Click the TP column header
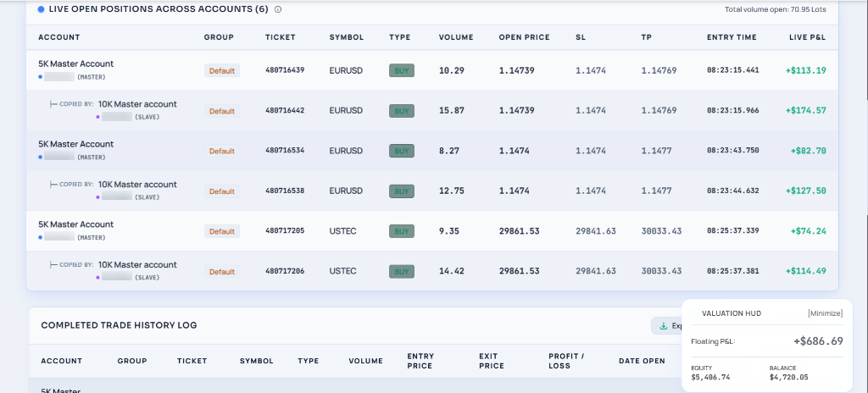The width and height of the screenshot is (868, 393). pos(647,37)
